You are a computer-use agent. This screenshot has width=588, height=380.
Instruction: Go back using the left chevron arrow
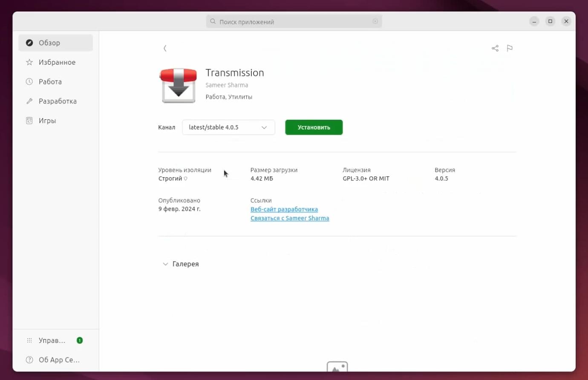[x=165, y=48]
